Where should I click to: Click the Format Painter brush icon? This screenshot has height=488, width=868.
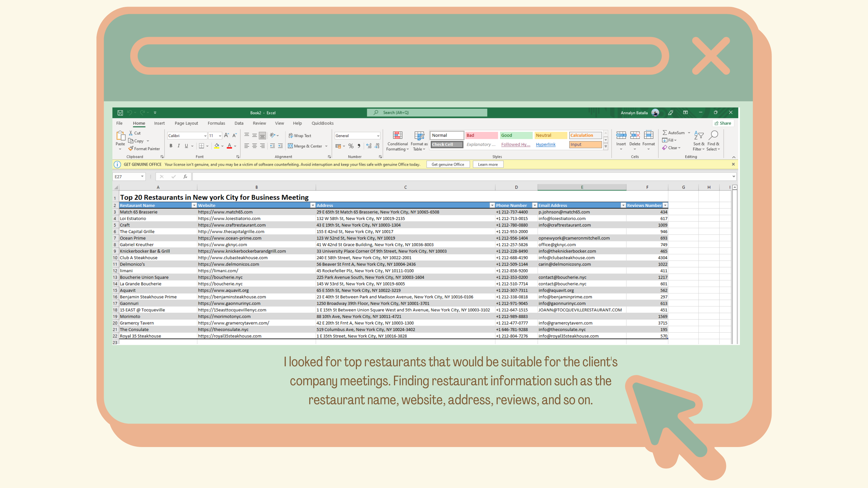click(x=131, y=149)
